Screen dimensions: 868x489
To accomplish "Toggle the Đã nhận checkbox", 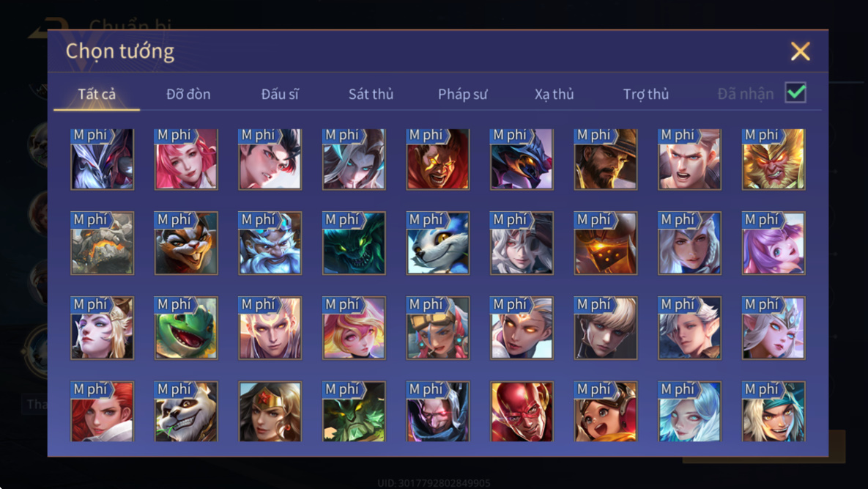I will click(x=795, y=92).
